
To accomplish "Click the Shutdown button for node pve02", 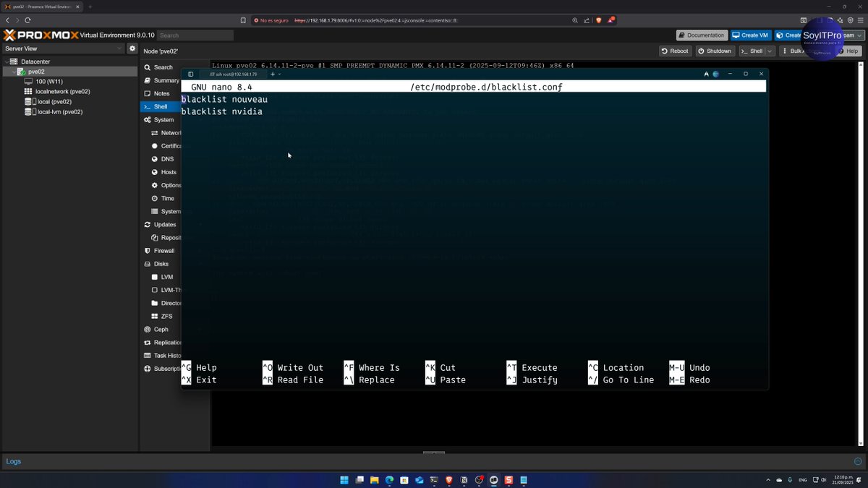I will coord(715,51).
